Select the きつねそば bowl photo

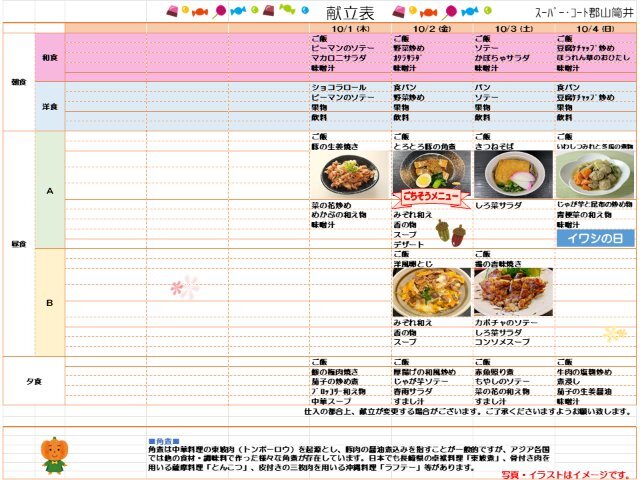point(513,174)
